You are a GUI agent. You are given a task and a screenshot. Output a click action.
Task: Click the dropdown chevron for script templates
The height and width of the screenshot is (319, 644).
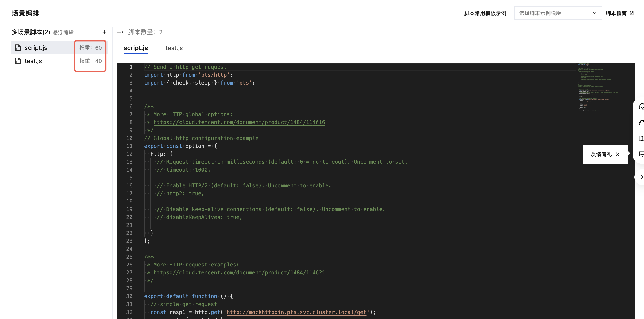click(595, 13)
